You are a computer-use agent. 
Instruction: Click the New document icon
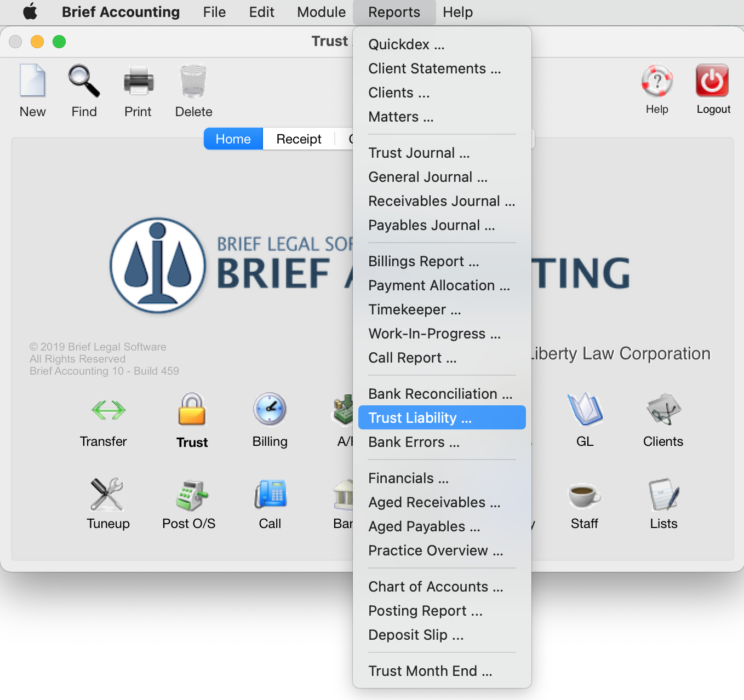[x=32, y=81]
